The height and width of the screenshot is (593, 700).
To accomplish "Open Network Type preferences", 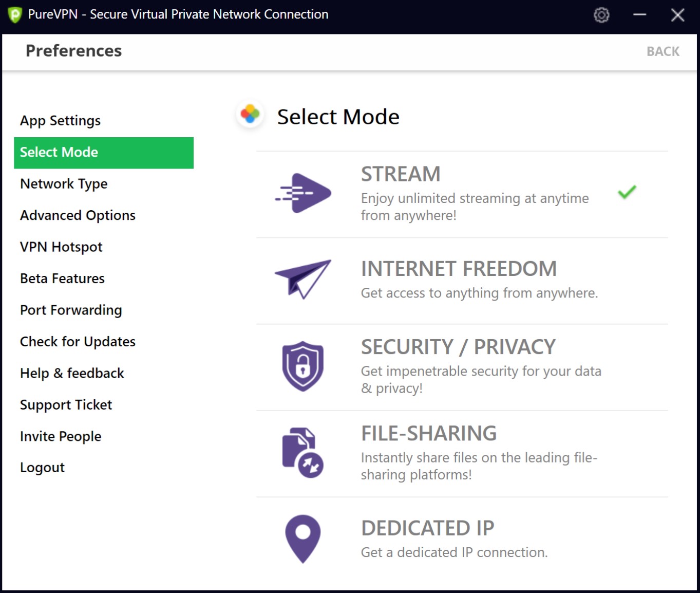I will click(64, 184).
